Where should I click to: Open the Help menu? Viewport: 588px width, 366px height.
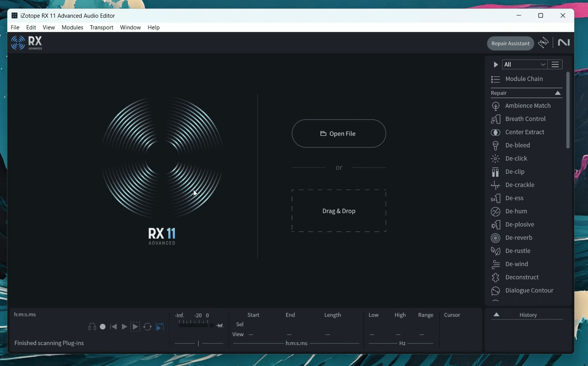pos(154,27)
